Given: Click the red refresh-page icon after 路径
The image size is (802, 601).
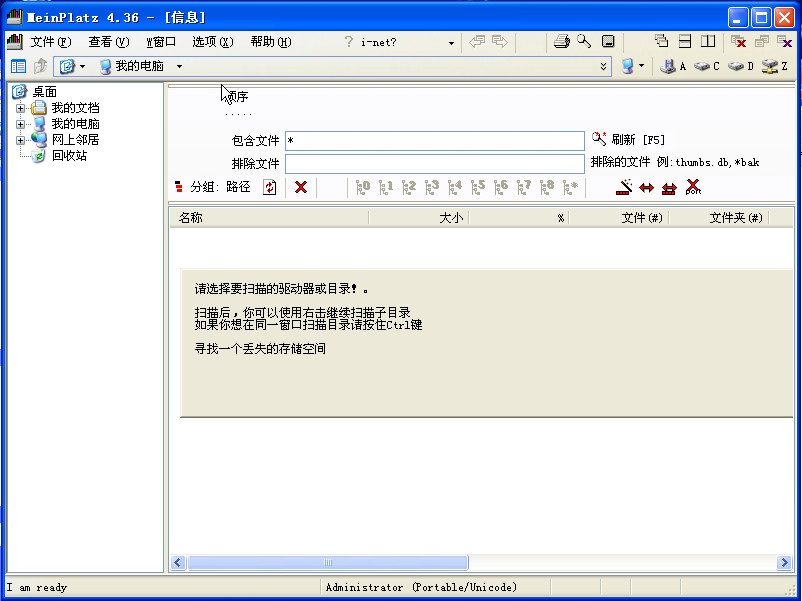Looking at the screenshot, I should coord(270,187).
